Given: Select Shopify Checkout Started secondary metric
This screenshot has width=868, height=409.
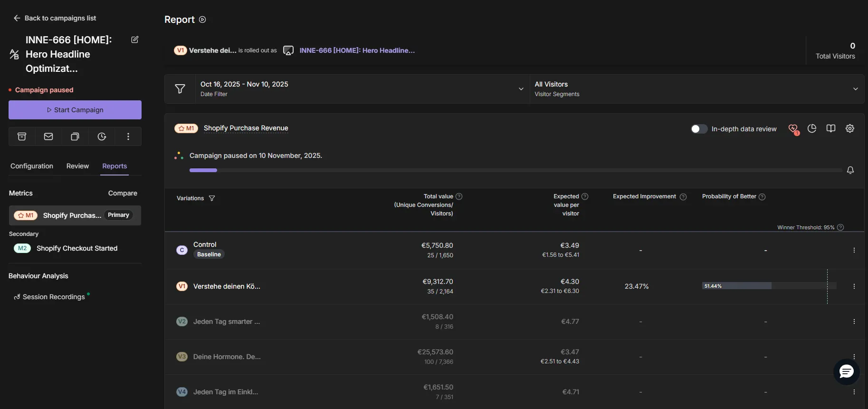Looking at the screenshot, I should [76, 248].
